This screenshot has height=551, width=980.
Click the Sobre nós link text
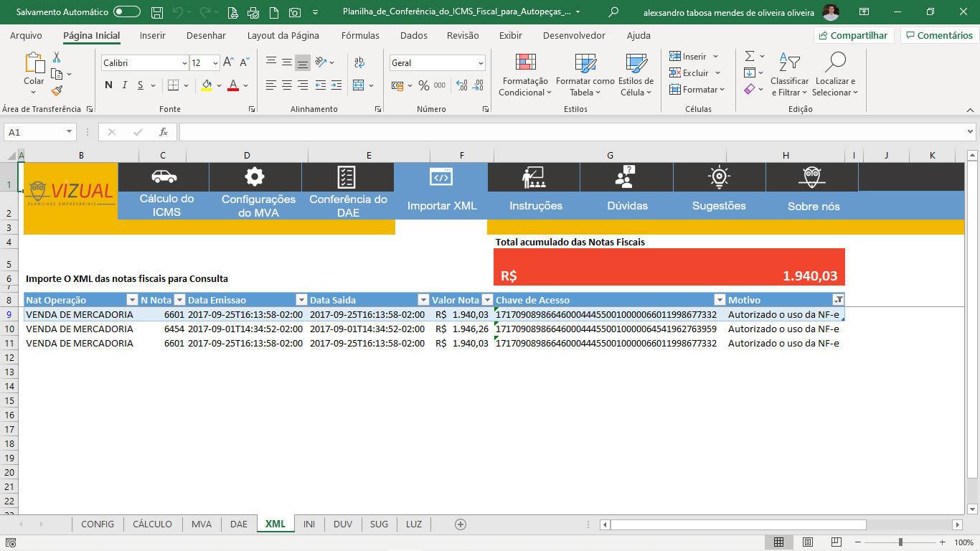click(814, 207)
